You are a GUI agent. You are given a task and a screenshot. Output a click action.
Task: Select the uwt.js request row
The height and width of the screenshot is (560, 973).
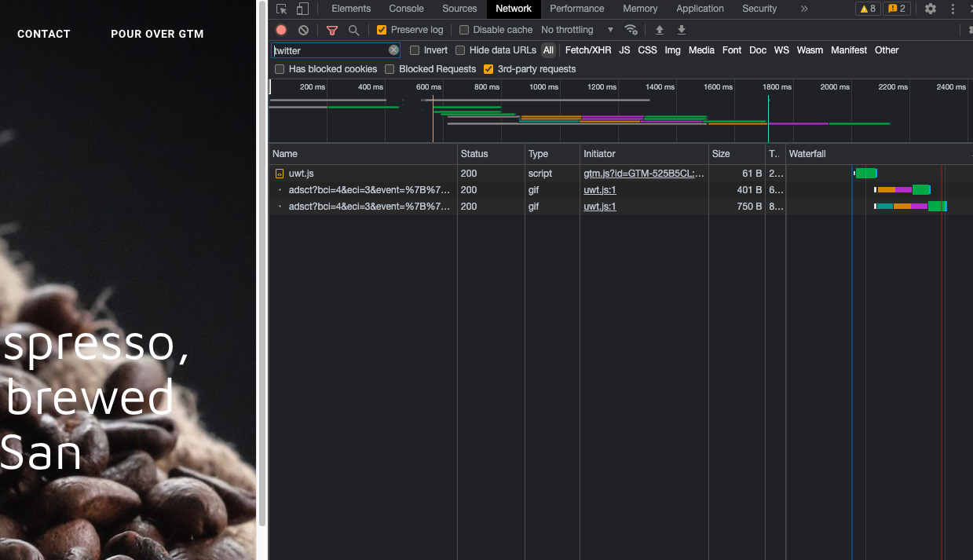tap(620, 174)
